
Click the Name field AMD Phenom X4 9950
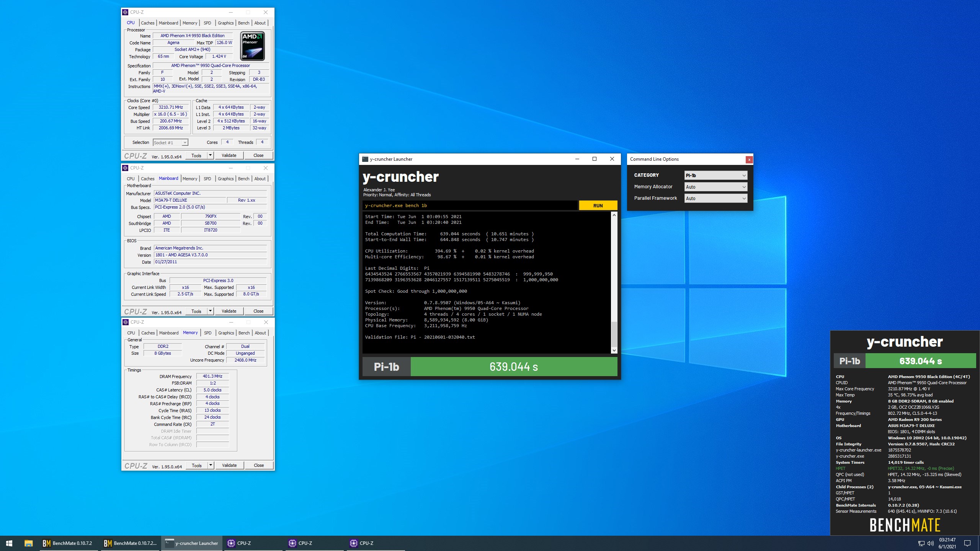tap(193, 36)
